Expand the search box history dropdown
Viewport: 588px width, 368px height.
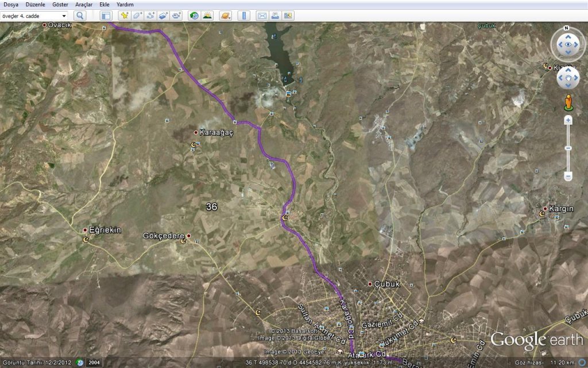tap(64, 16)
